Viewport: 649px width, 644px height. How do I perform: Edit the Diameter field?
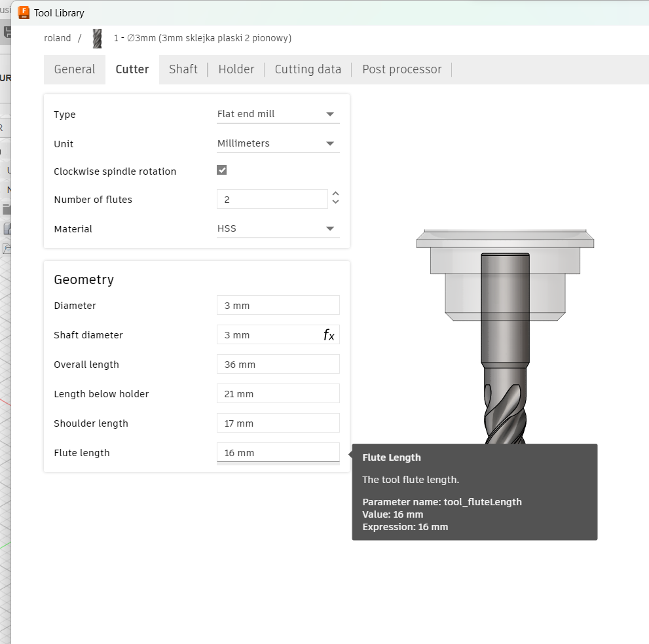click(278, 305)
